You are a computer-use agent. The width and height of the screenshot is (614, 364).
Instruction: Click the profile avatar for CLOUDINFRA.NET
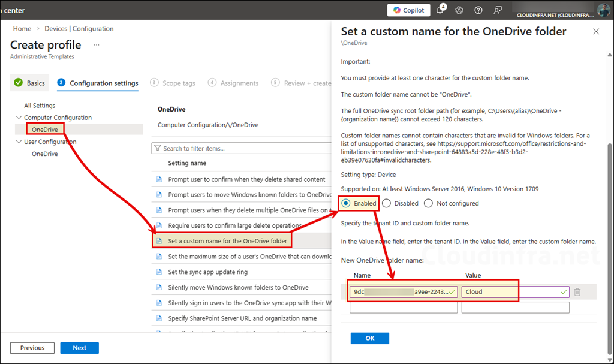pyautogui.click(x=603, y=10)
